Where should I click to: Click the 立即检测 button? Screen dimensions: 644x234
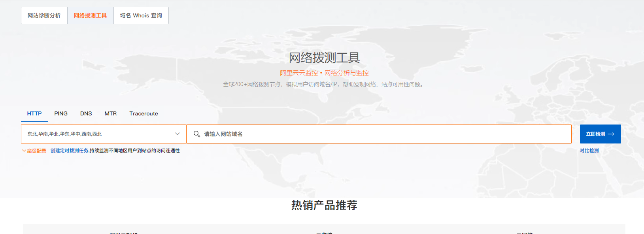600,134
